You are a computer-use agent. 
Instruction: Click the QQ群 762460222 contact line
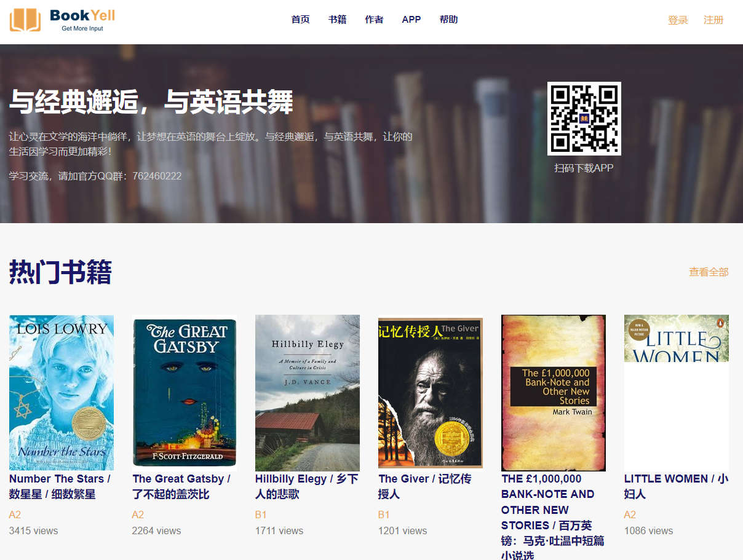[x=95, y=176]
